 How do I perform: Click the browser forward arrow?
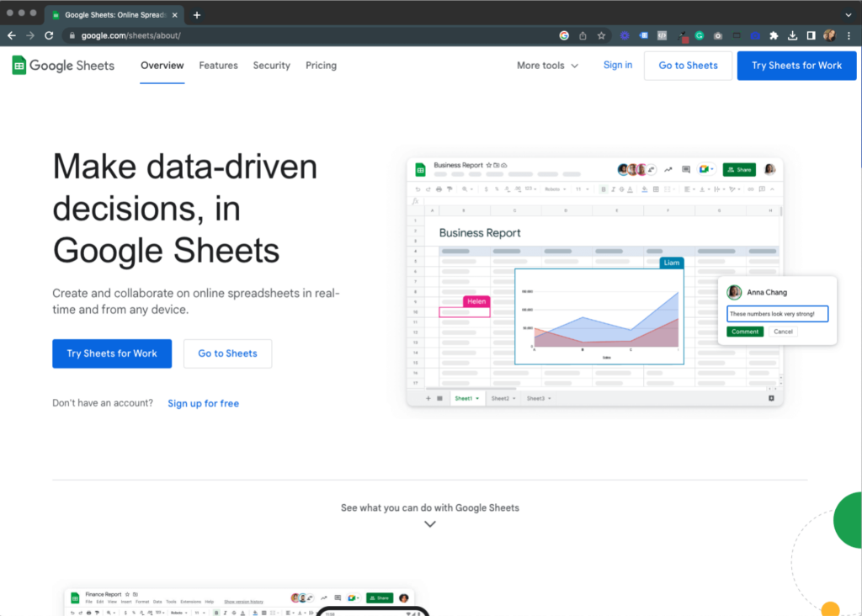30,35
